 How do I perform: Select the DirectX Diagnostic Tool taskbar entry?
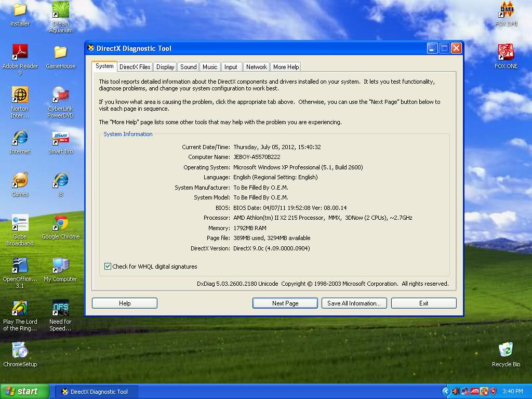pyautogui.click(x=96, y=391)
